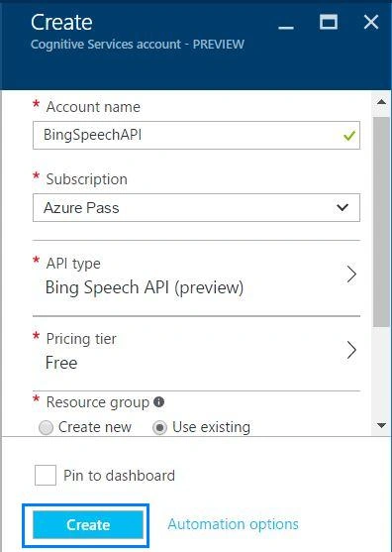Expand the API type chevron
392x552 pixels.
351,275
